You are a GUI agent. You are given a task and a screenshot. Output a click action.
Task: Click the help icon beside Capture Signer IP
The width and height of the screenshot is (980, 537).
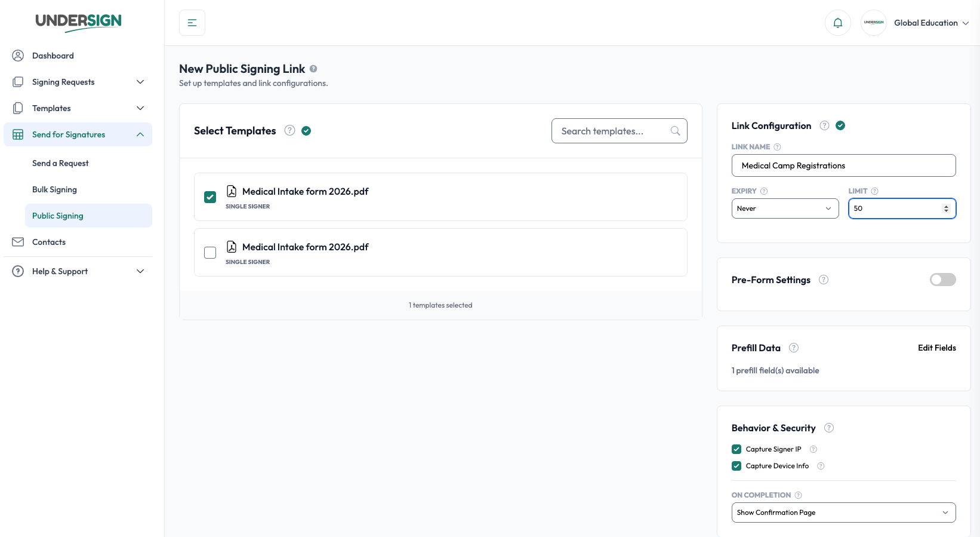813,449
